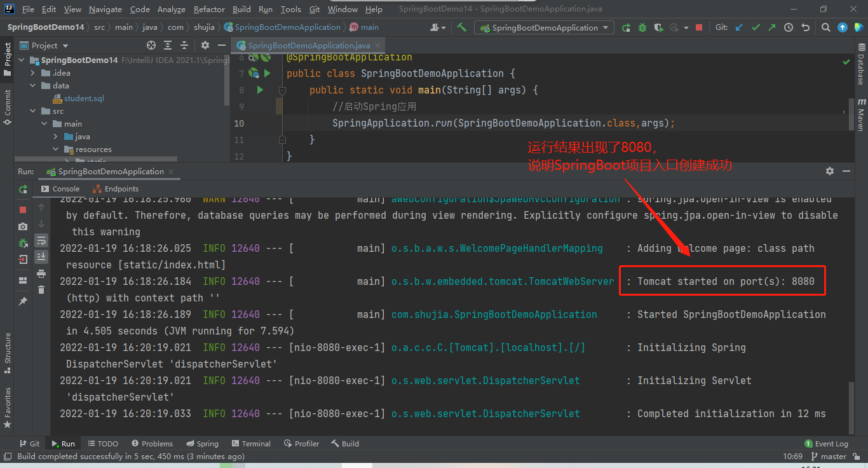Click the main breadcrumb in navigation bar
Screen dimensions: 868x468
point(364,27)
